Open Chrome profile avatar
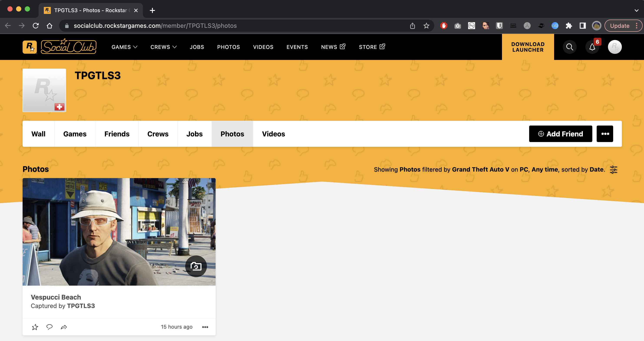 596,25
